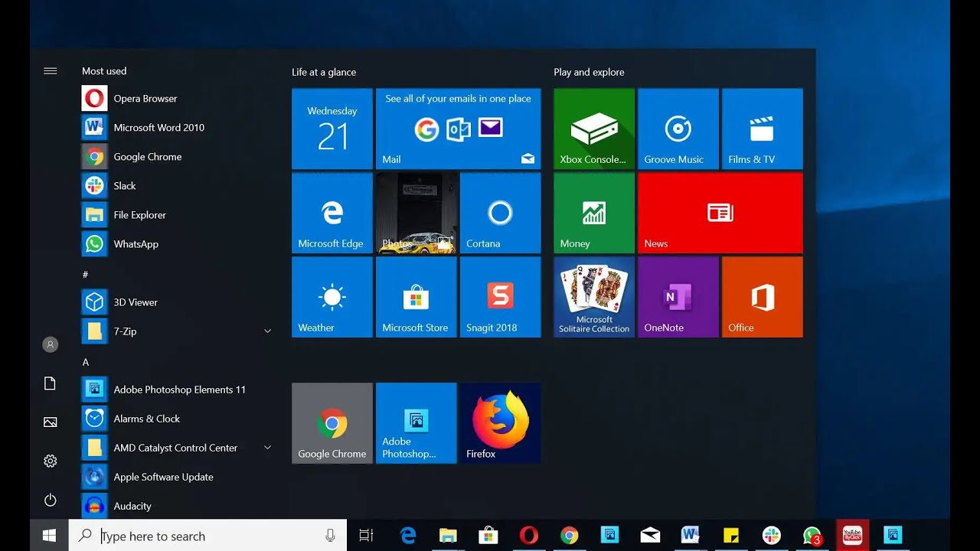The height and width of the screenshot is (551, 980).
Task: Open Apple Software Update
Action: coord(178,477)
